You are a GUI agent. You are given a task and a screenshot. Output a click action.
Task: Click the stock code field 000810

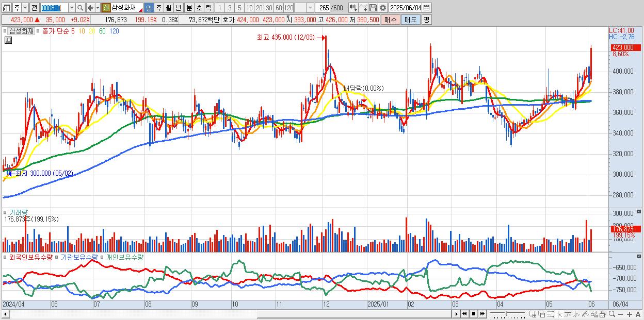pos(54,8)
